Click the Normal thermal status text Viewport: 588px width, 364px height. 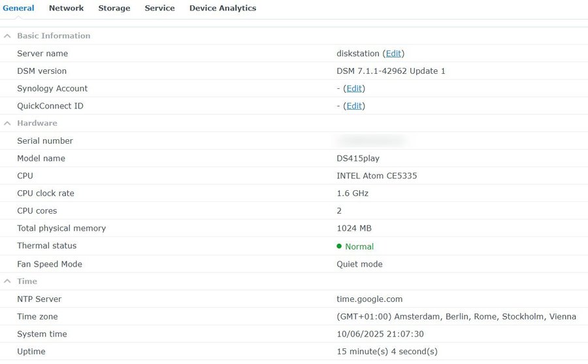click(359, 247)
